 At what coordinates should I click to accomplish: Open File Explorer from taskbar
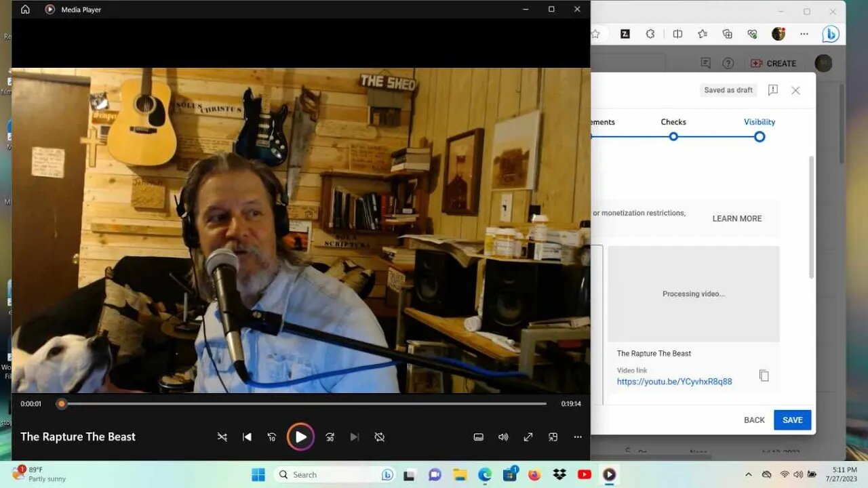(x=460, y=474)
